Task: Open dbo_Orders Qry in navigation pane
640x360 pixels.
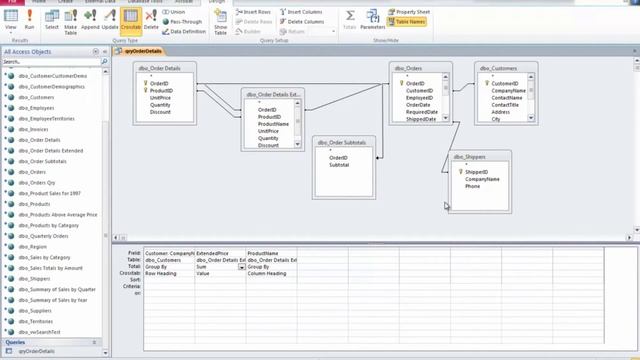Action: [x=37, y=182]
